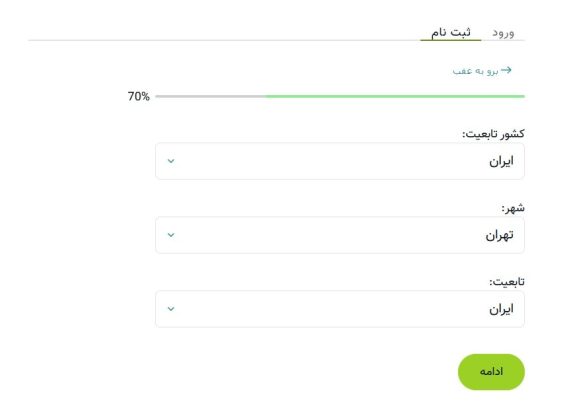The image size is (567, 410).
Task: Click the green underline beneath ثبت نام tab
Action: (451, 40)
